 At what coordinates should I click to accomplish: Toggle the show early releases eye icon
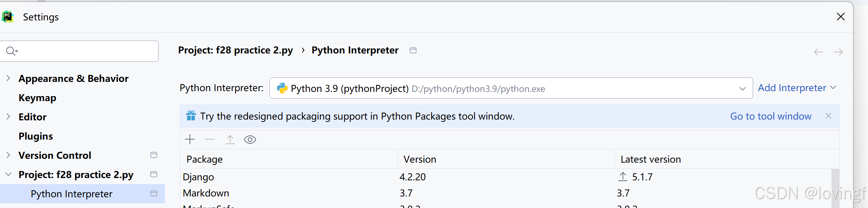pos(250,140)
